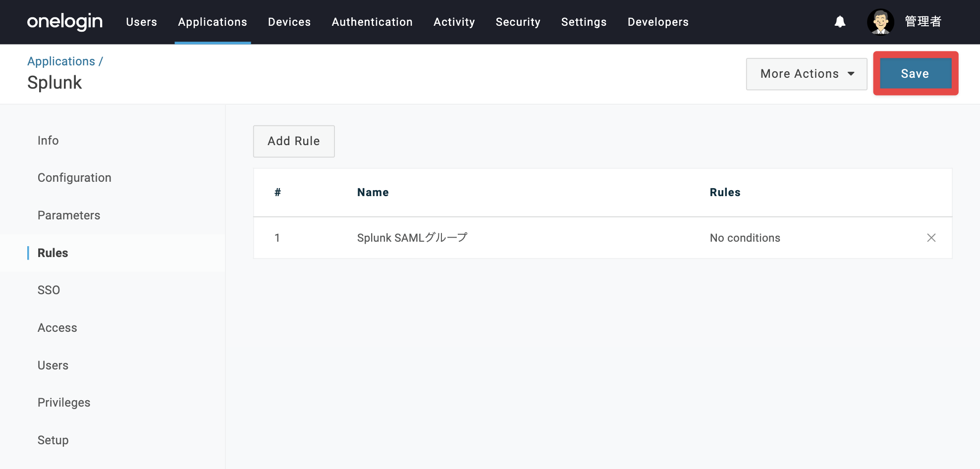Open the Splunk SAMLグループ rule
Image resolution: width=980 pixels, height=469 pixels.
[412, 238]
